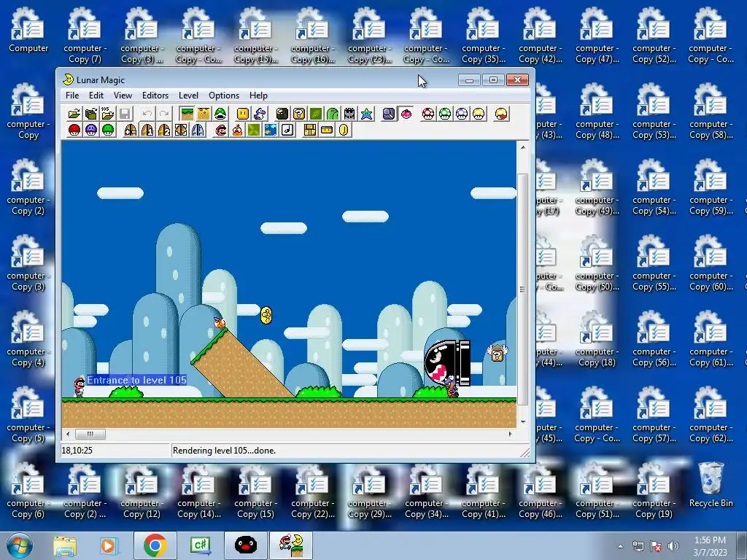Viewport: 747px width, 560px height.
Task: Open the Edit menu
Action: click(x=96, y=96)
